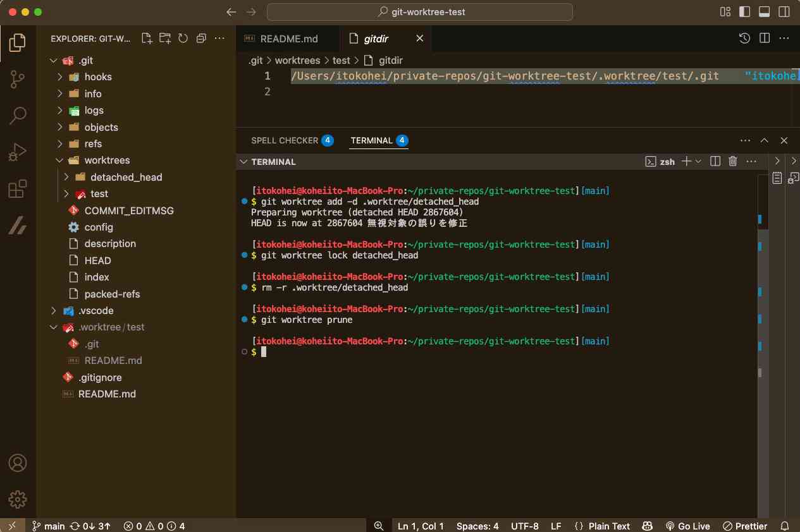
Task: Open the Run and Debug view
Action: coord(17,152)
